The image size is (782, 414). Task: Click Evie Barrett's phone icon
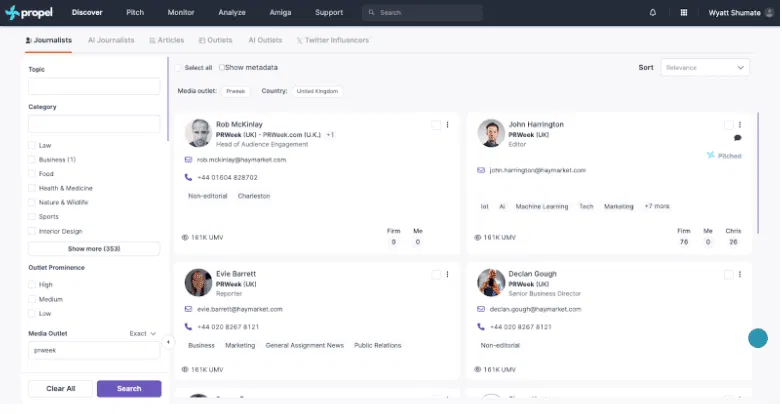coord(188,327)
